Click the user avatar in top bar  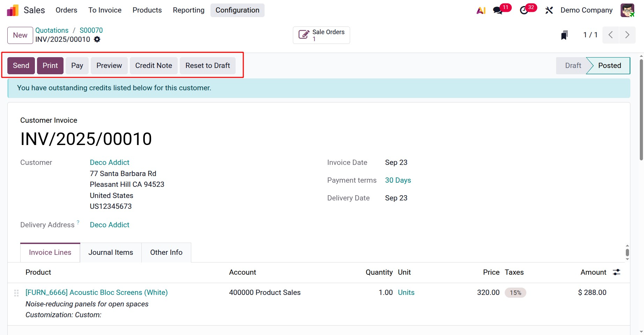point(627,10)
